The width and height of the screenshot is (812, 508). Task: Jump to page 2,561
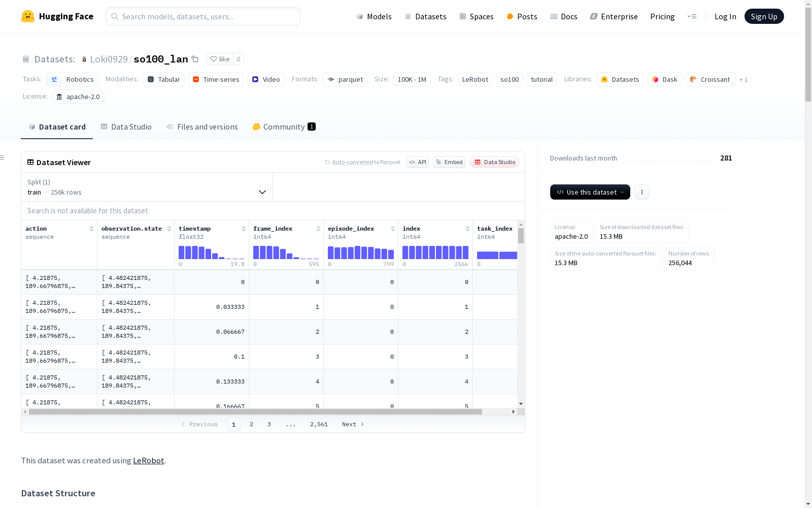coord(319,424)
